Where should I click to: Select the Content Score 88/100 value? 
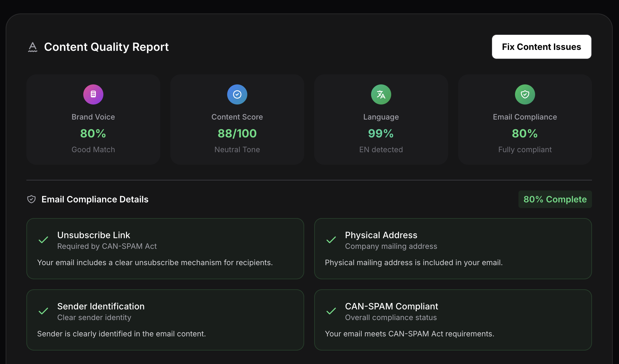(237, 133)
